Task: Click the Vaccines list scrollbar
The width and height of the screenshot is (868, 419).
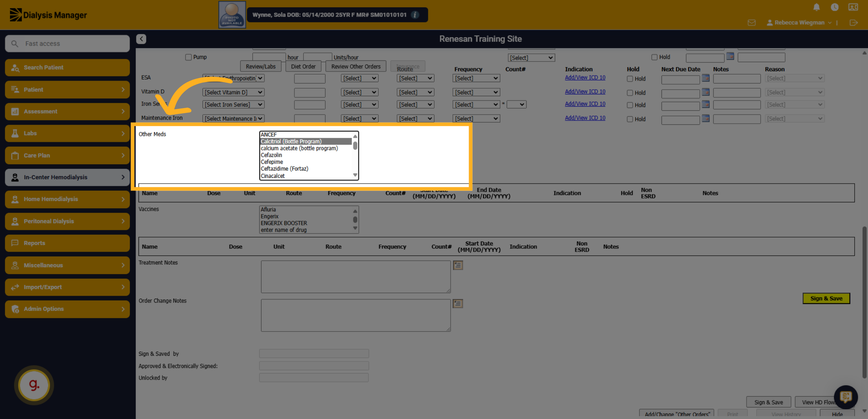Action: 355,219
